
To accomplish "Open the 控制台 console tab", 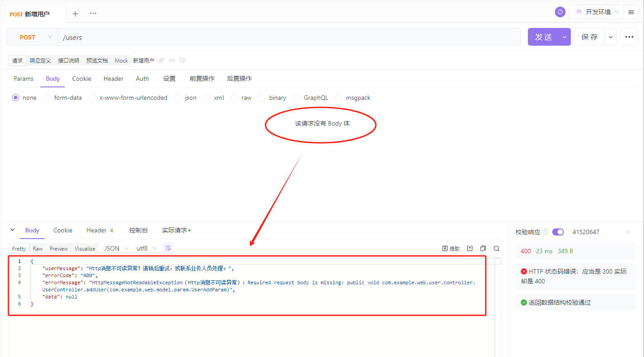I will [139, 230].
